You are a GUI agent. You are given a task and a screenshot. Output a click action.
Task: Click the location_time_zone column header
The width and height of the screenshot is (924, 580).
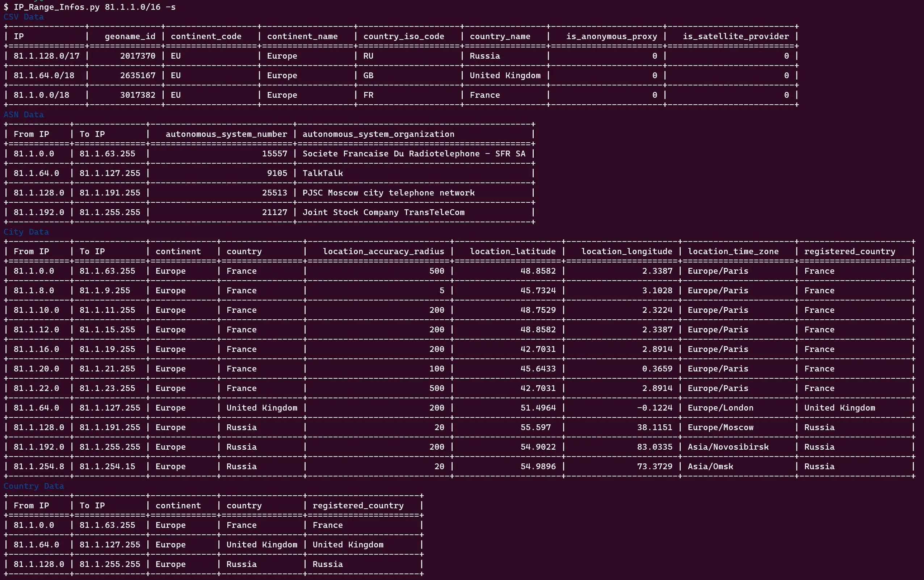(x=733, y=252)
